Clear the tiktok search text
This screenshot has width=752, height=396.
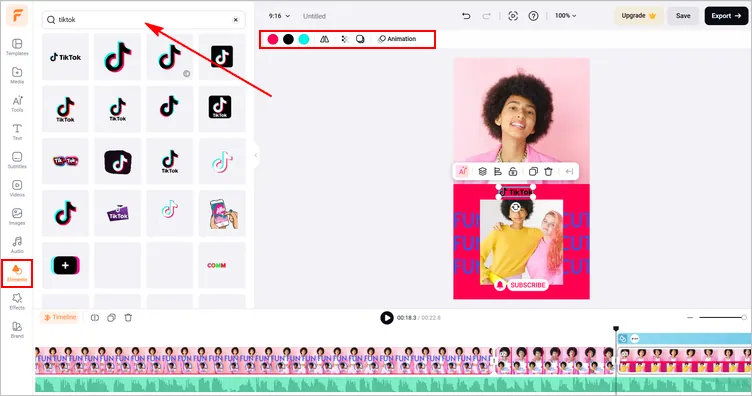pyautogui.click(x=235, y=20)
